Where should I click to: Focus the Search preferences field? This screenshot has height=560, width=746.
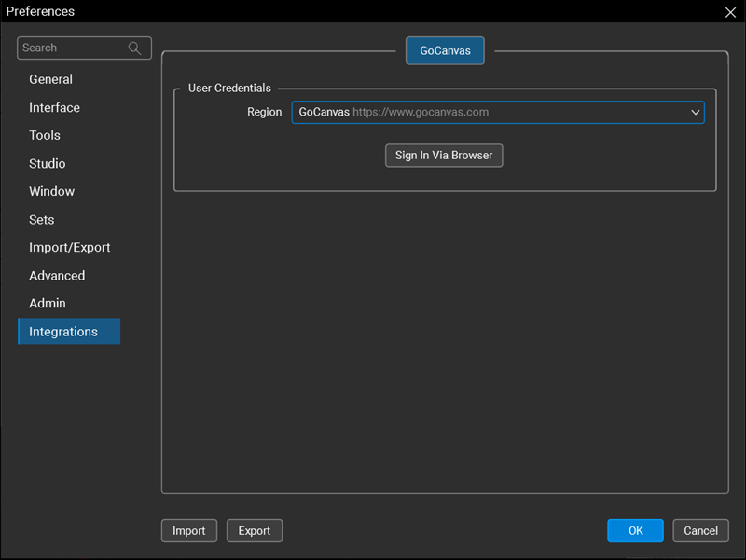tap(84, 48)
